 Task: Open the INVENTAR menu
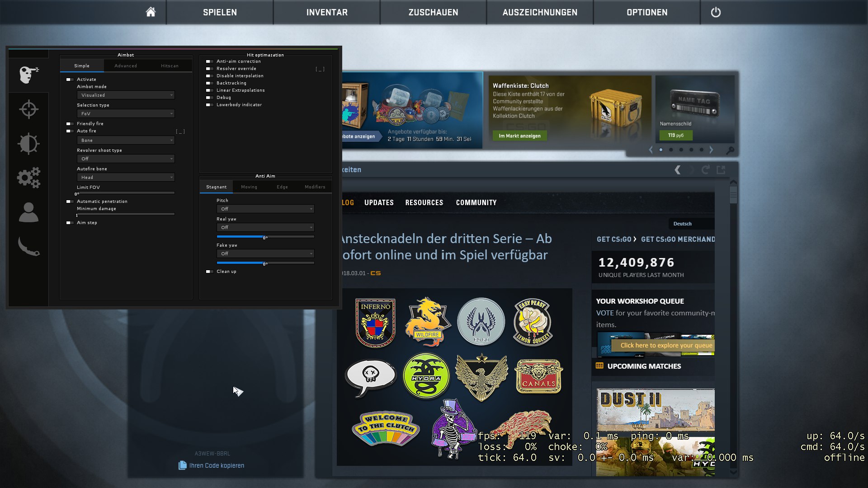pos(327,12)
